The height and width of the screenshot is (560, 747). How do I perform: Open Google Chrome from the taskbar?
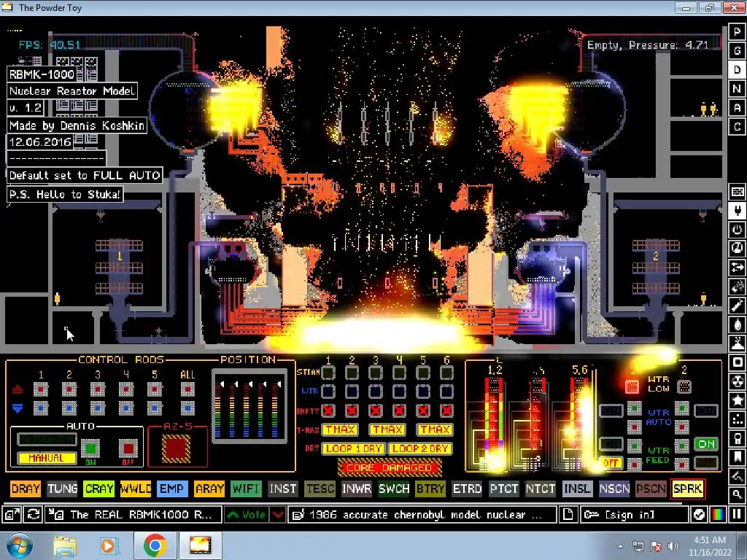[x=155, y=545]
